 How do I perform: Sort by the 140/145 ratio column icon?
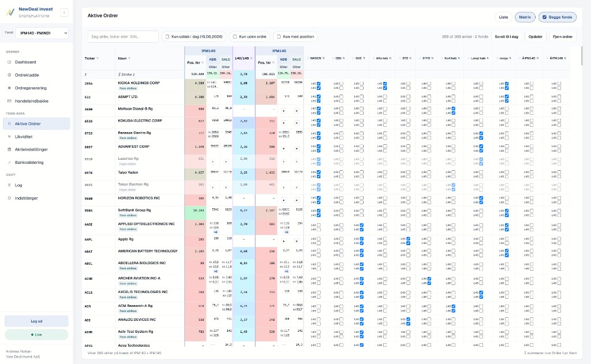click(x=252, y=58)
